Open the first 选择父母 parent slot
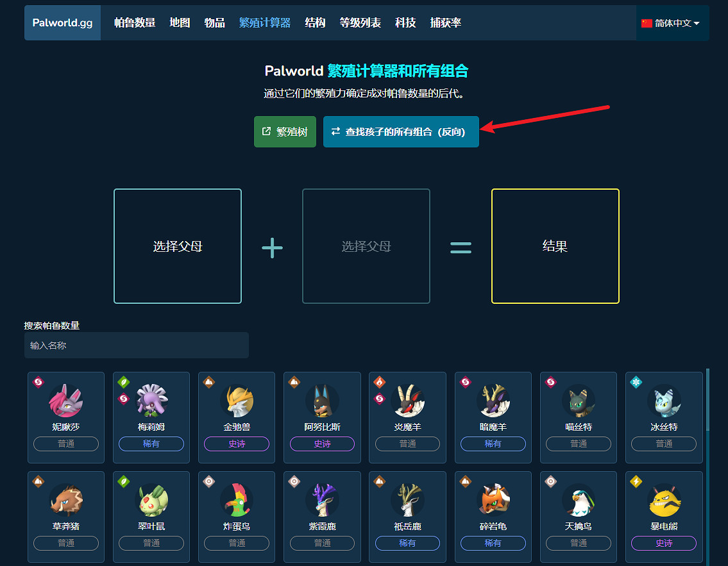 point(178,246)
